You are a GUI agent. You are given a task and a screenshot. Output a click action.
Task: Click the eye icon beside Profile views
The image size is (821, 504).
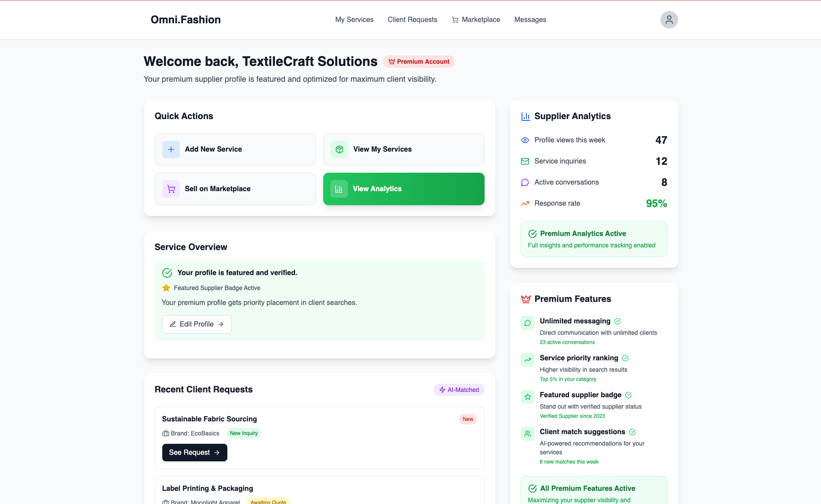coord(525,140)
